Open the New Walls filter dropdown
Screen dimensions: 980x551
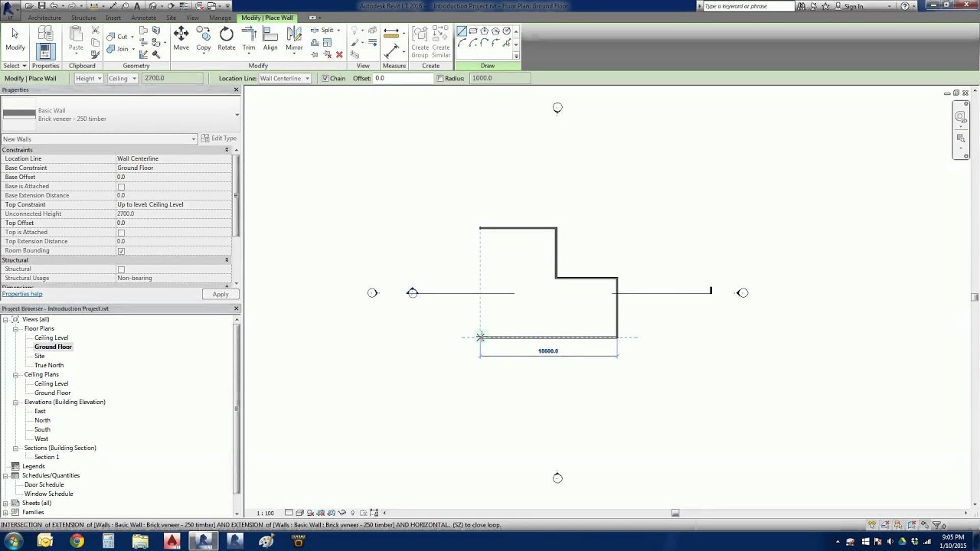tap(99, 139)
